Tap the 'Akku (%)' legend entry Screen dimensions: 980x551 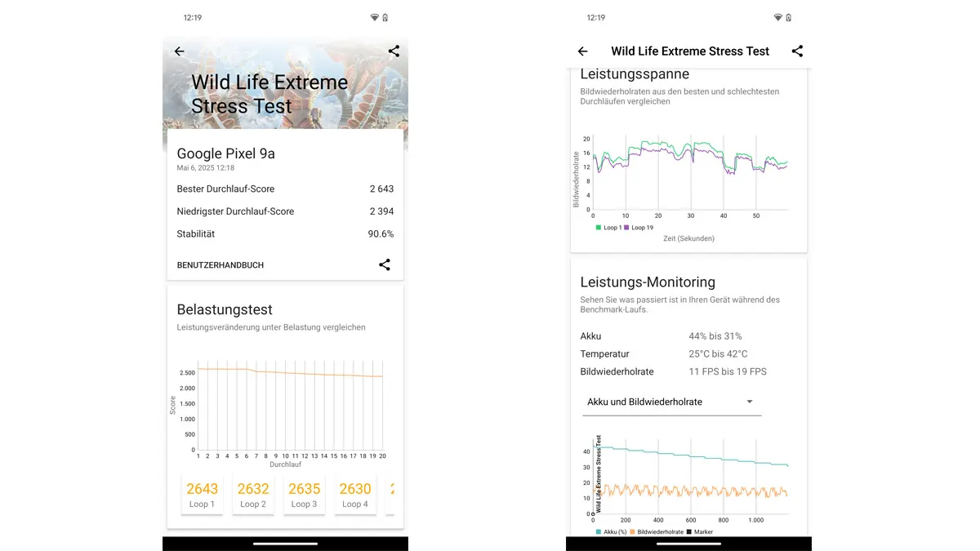(612, 532)
